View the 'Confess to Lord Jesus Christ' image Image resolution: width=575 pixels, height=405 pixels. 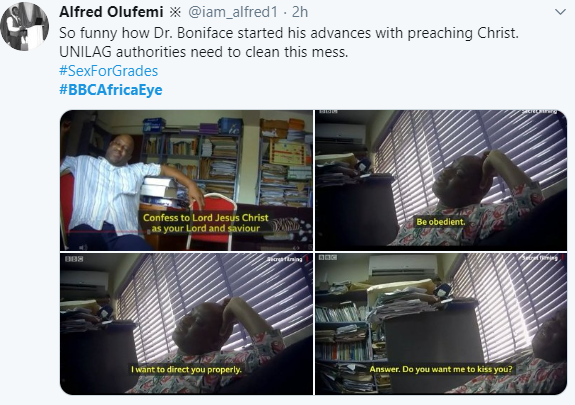click(x=186, y=180)
